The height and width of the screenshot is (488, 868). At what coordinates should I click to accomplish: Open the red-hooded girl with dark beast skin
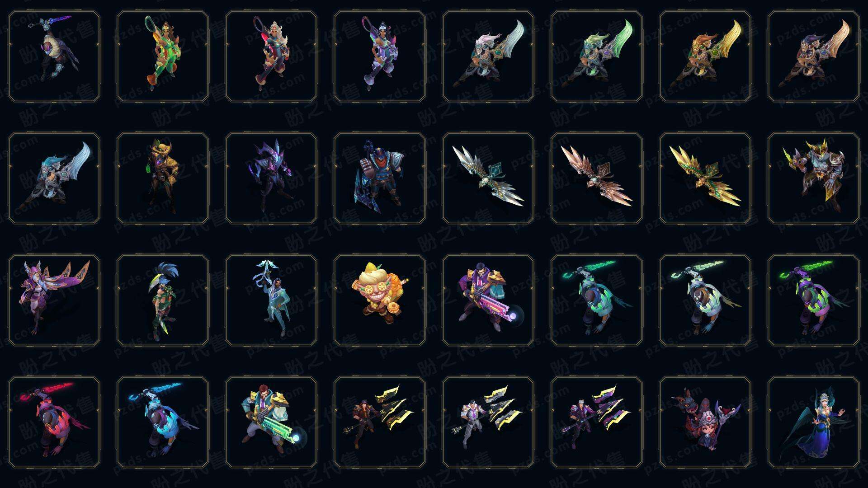(705, 422)
